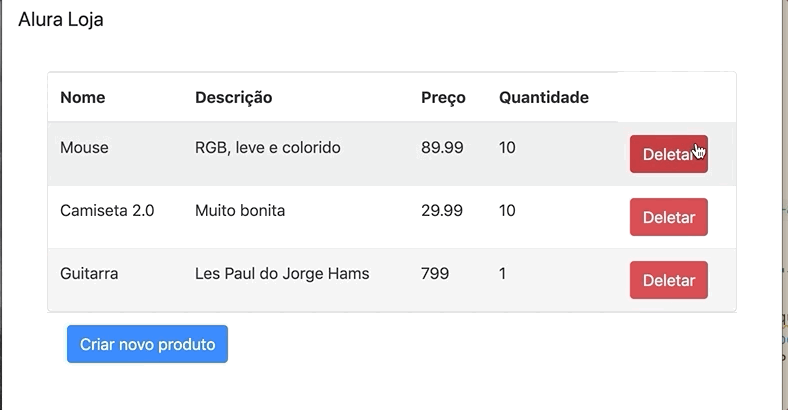Click the Preço column header
The height and width of the screenshot is (410, 788).
pyautogui.click(x=443, y=97)
